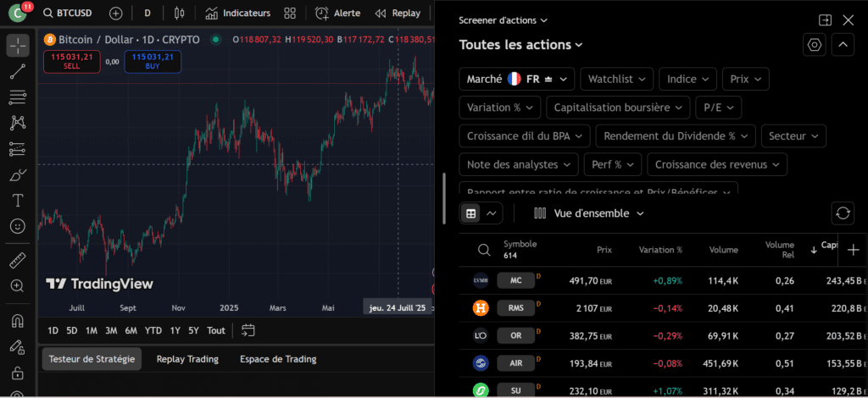This screenshot has height=398, width=868.
Task: Set chart range to YTD
Action: click(153, 330)
